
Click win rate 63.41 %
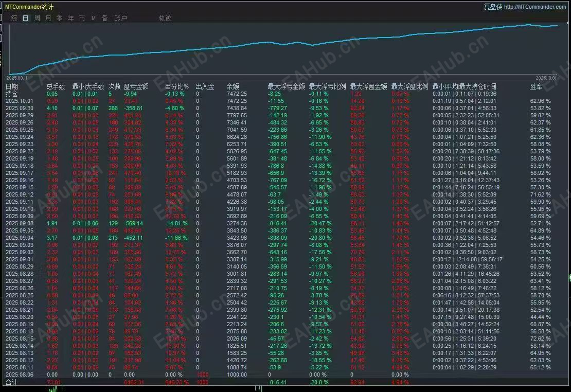point(541,281)
